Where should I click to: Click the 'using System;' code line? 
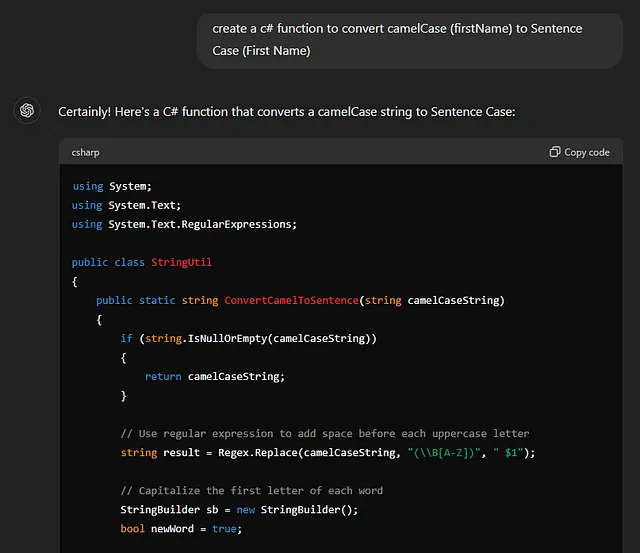pyautogui.click(x=112, y=186)
